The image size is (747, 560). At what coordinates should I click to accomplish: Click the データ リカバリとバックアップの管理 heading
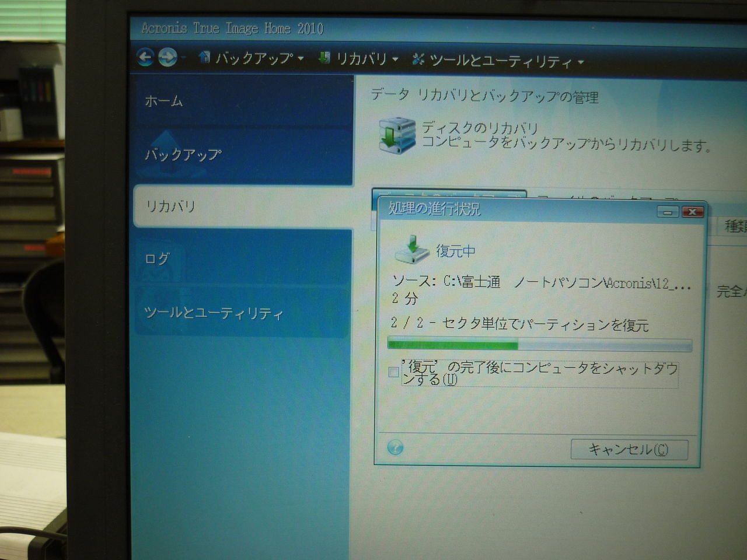pos(484,96)
